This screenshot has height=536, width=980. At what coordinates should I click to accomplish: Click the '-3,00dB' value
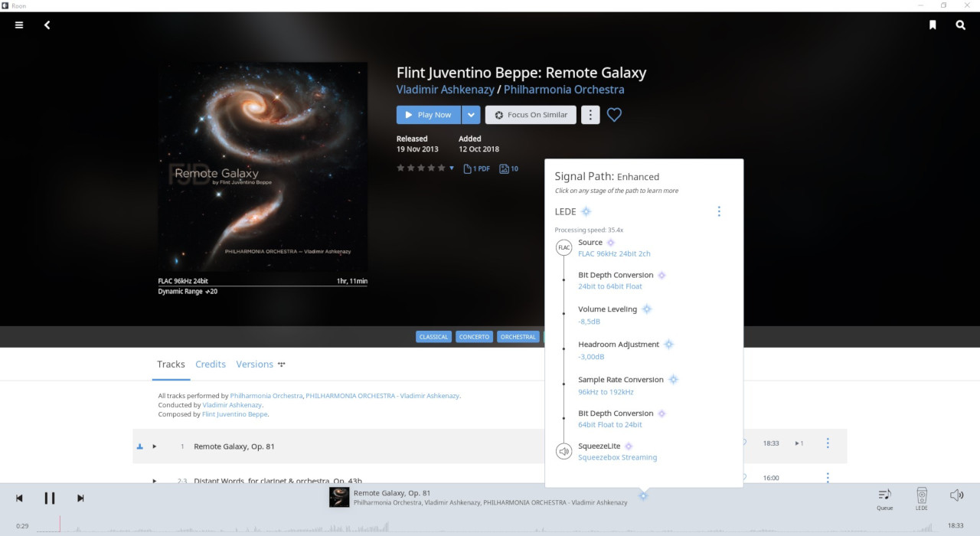(x=591, y=357)
